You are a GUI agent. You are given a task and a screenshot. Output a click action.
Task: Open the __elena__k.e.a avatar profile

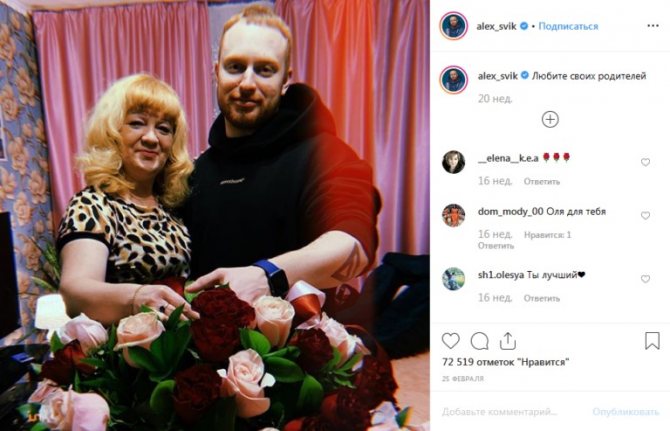[x=453, y=162]
